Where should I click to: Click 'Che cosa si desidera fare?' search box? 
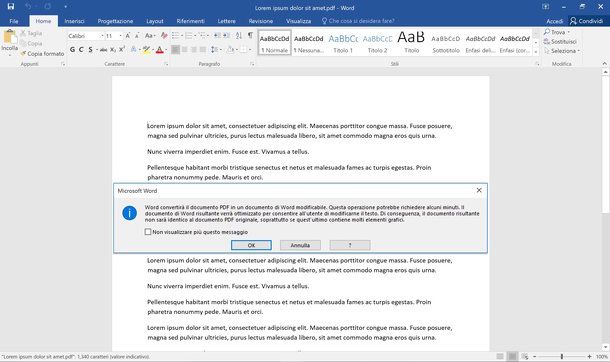(358, 21)
